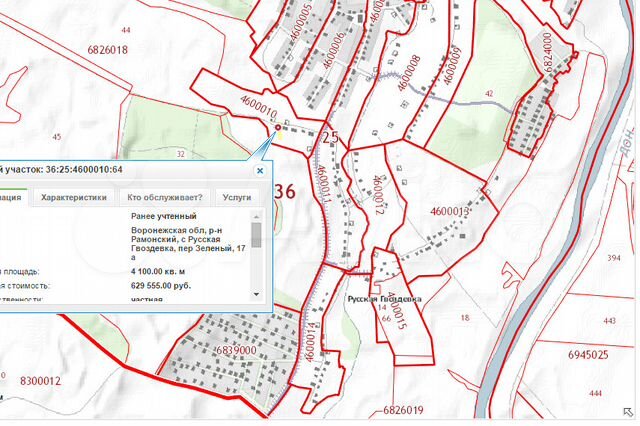Click the large district number 36
This screenshot has height=426, width=640.
pyautogui.click(x=284, y=191)
